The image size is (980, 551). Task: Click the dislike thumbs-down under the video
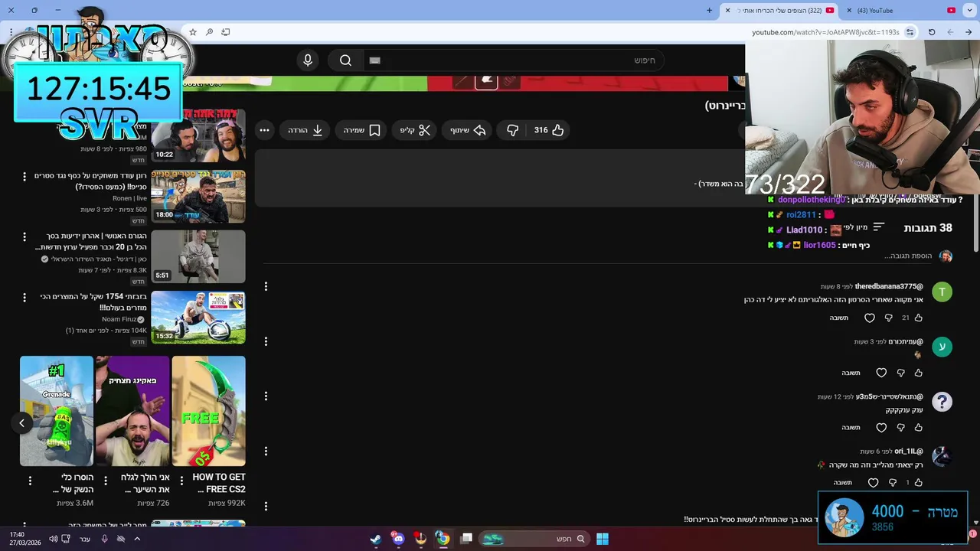coord(512,130)
